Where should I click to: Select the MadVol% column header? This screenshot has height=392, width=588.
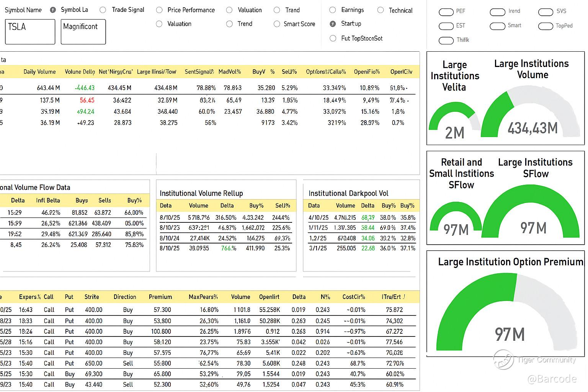point(230,72)
